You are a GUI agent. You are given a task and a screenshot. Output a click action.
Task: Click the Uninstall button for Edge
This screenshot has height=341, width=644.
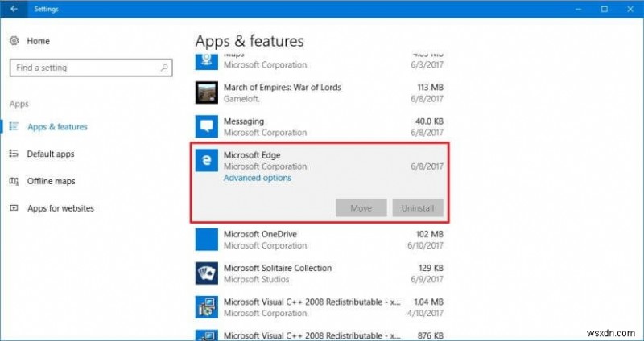pos(418,208)
